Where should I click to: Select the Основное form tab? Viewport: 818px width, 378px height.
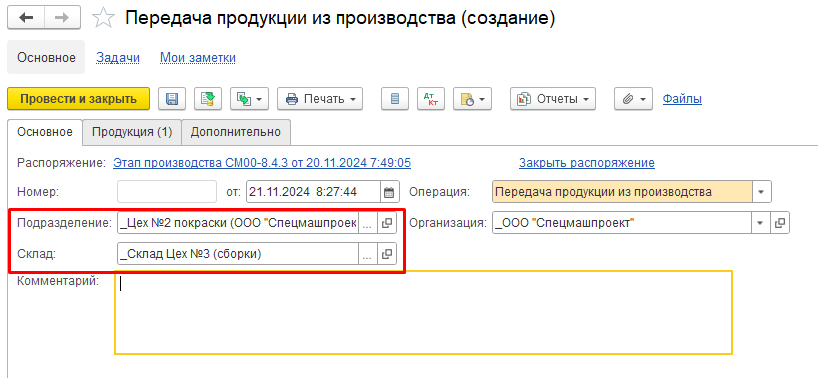[45, 132]
